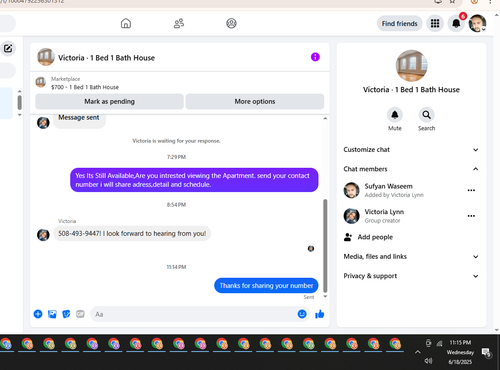Collapse Chat members section
Screen dimensions: 500x370
coord(411,169)
